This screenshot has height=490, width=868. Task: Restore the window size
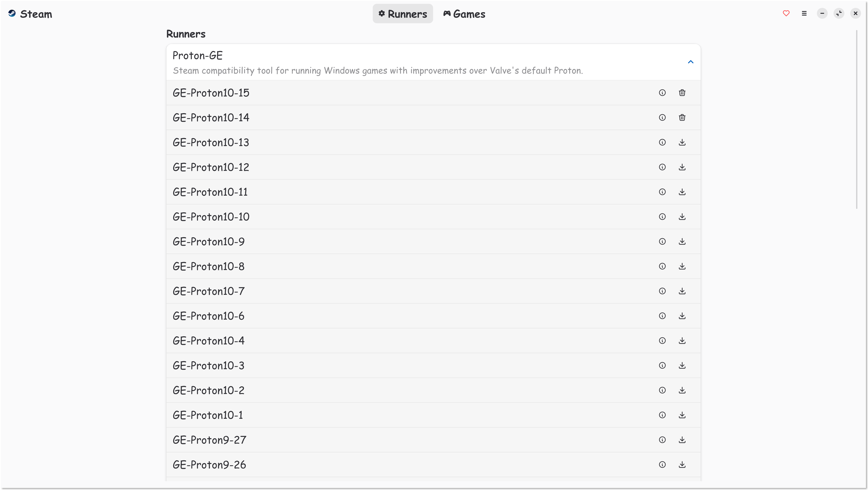click(839, 14)
